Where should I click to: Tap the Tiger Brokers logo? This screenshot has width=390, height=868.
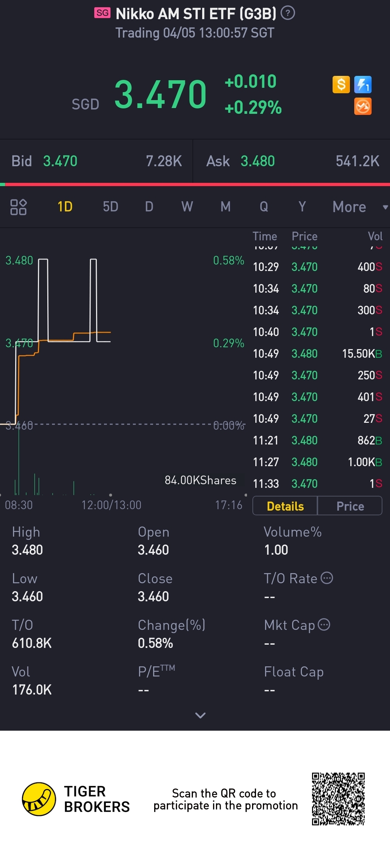click(x=76, y=799)
